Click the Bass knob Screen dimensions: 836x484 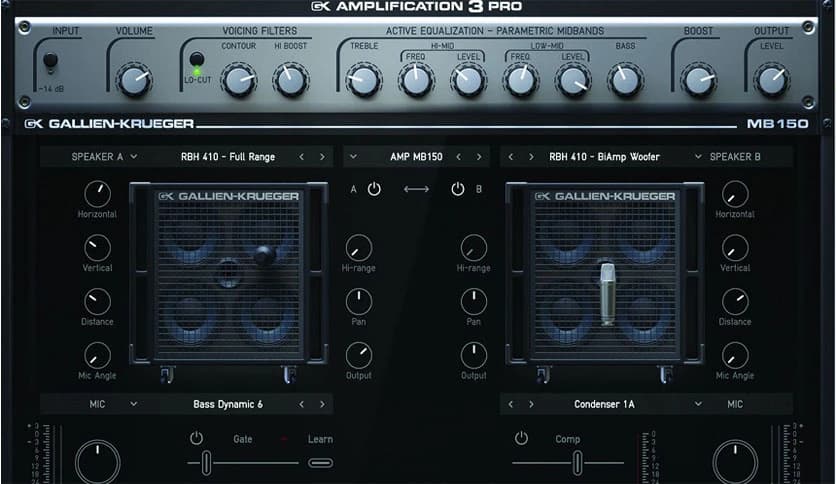pyautogui.click(x=625, y=80)
